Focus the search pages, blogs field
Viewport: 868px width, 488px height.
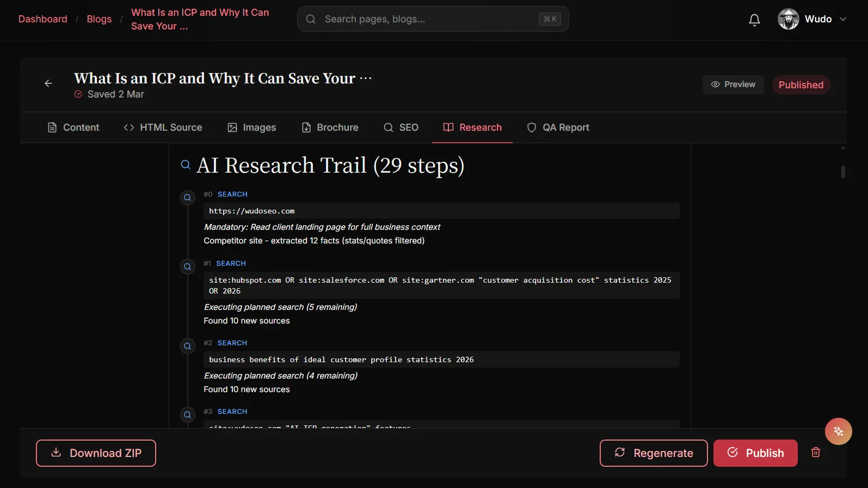pos(433,19)
